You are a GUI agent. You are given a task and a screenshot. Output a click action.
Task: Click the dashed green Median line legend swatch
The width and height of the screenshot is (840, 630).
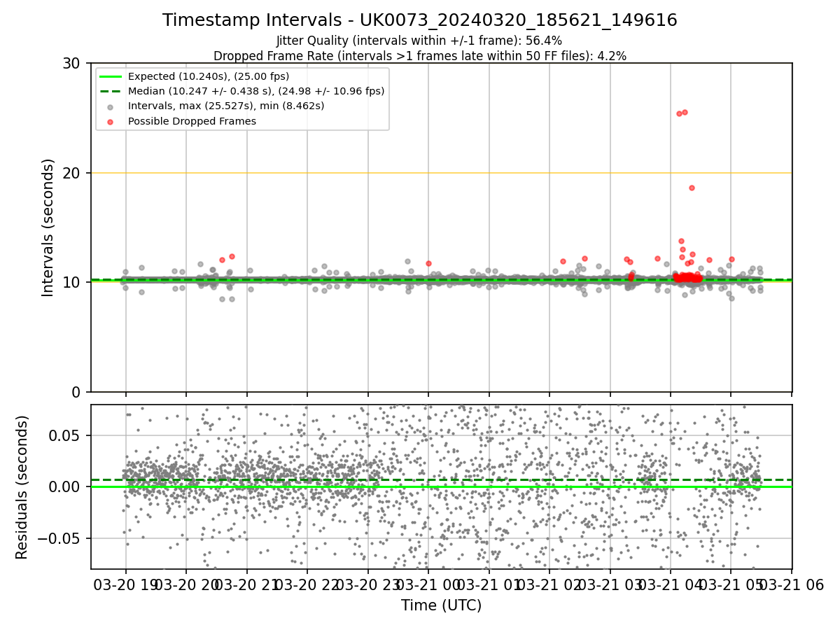[111, 91]
